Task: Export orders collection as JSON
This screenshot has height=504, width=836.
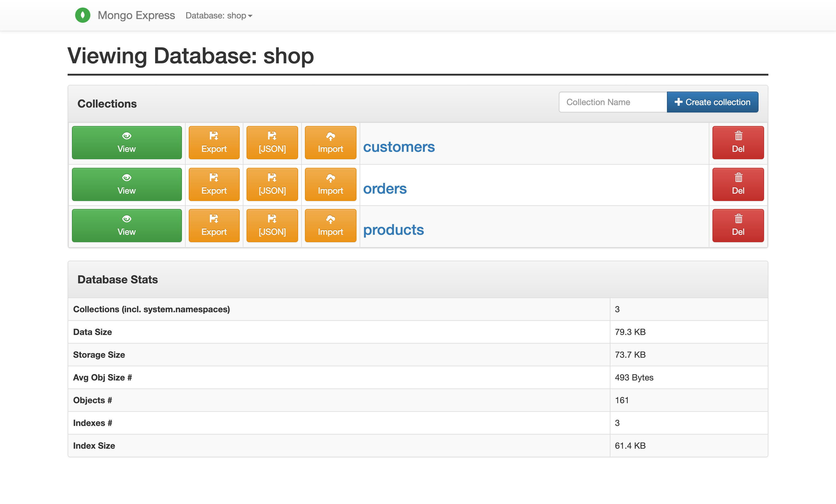Action: (272, 184)
